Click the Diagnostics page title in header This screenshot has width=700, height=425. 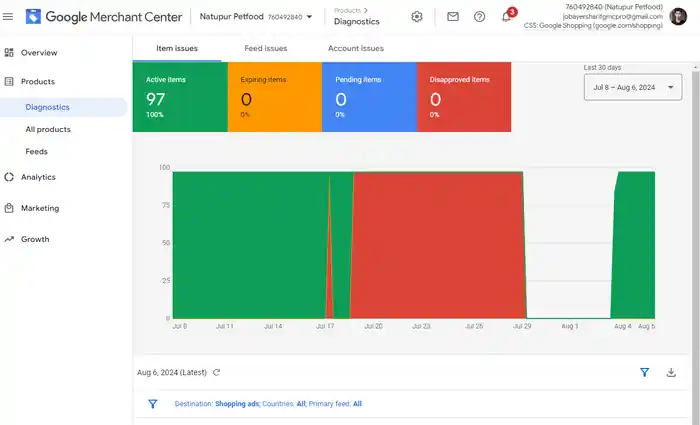click(357, 21)
